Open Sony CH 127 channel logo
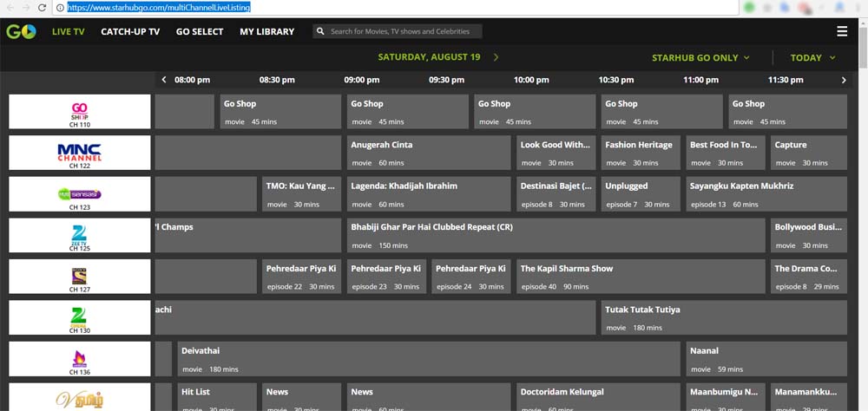This screenshot has width=868, height=411. point(80,277)
